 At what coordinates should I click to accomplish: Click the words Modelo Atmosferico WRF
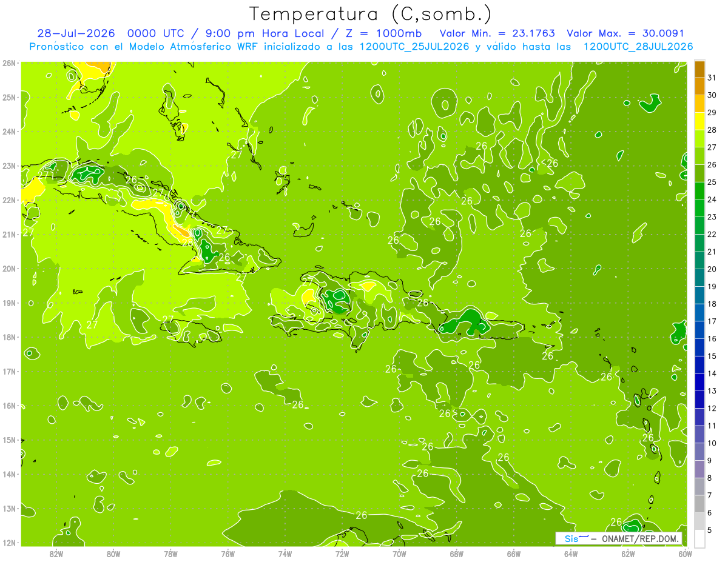[x=194, y=47]
